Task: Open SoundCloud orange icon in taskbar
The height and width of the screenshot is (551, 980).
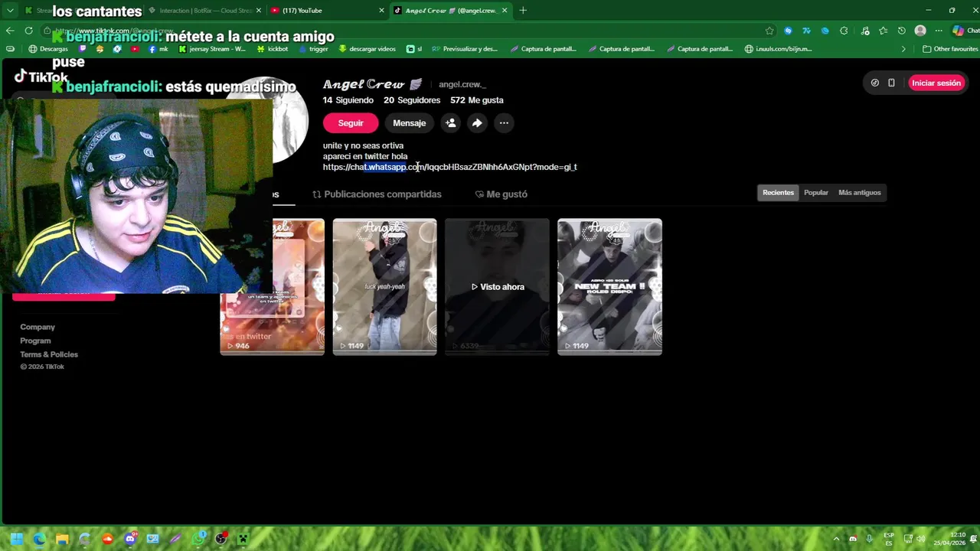Action: point(107,539)
